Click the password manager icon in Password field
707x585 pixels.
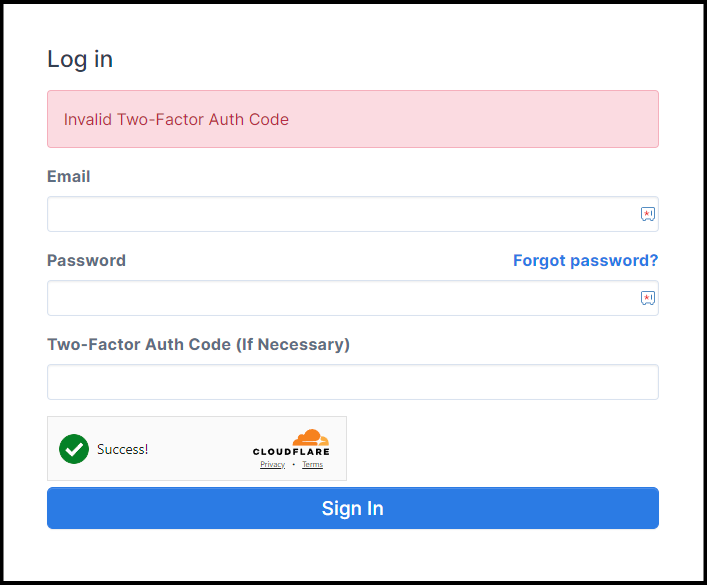coord(647,298)
